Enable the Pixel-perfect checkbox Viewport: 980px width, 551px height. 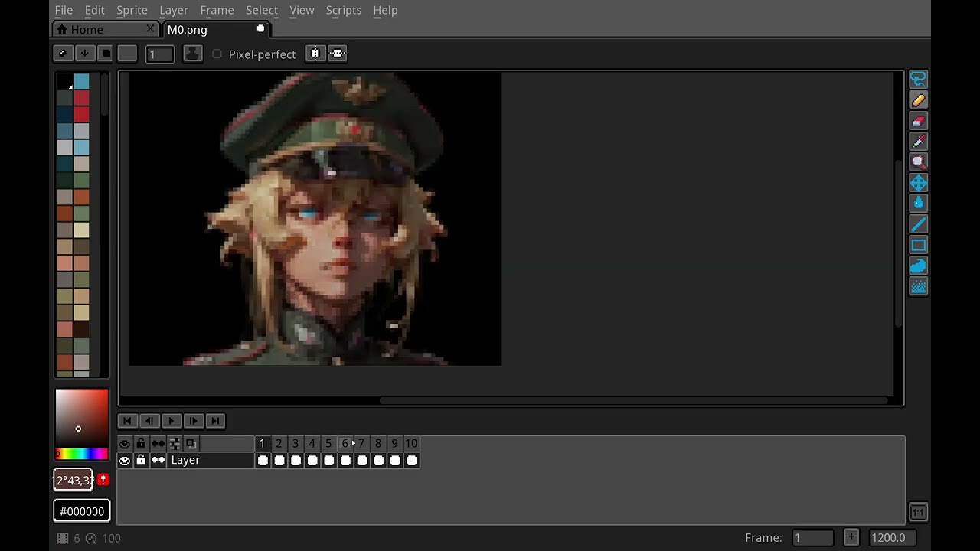click(217, 54)
